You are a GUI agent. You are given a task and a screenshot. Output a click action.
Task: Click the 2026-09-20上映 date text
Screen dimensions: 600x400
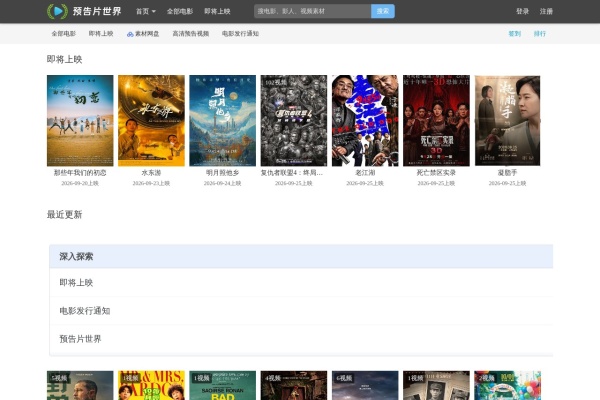80,183
